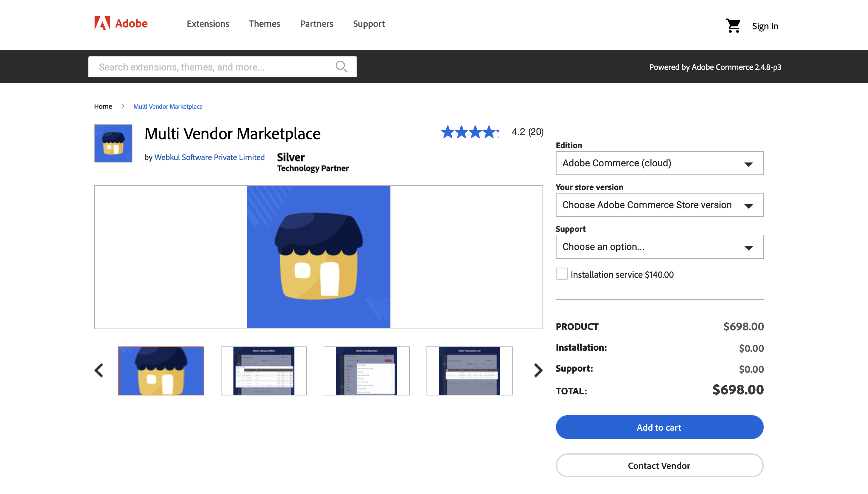The height and width of the screenshot is (494, 868).
Task: Click the PRODUCT $698.00 price value
Action: click(743, 327)
